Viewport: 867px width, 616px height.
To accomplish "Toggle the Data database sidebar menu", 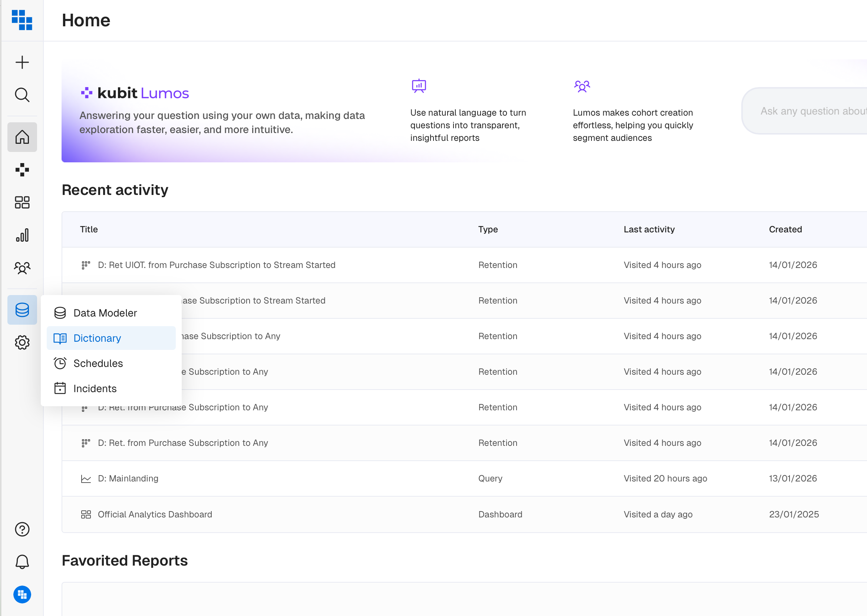I will coord(22,309).
